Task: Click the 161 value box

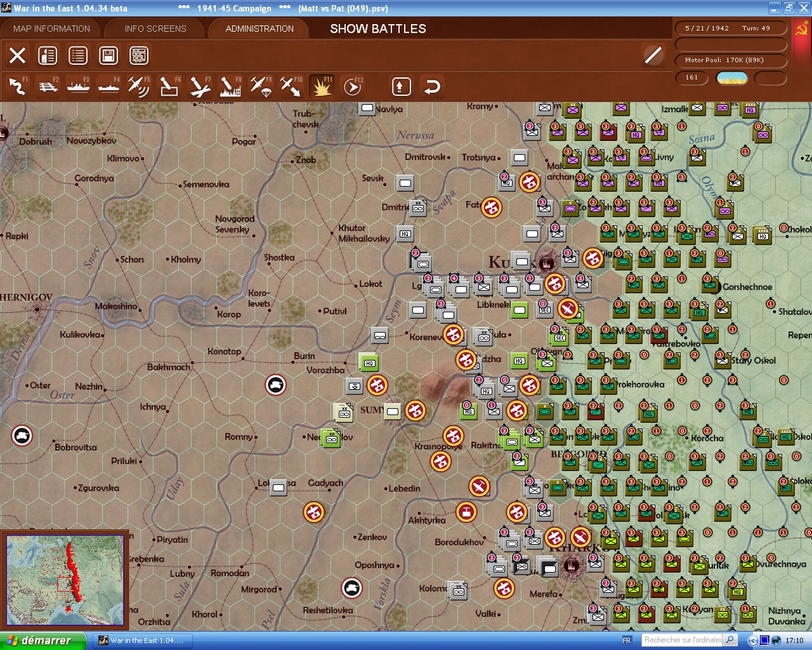Action: click(x=692, y=77)
